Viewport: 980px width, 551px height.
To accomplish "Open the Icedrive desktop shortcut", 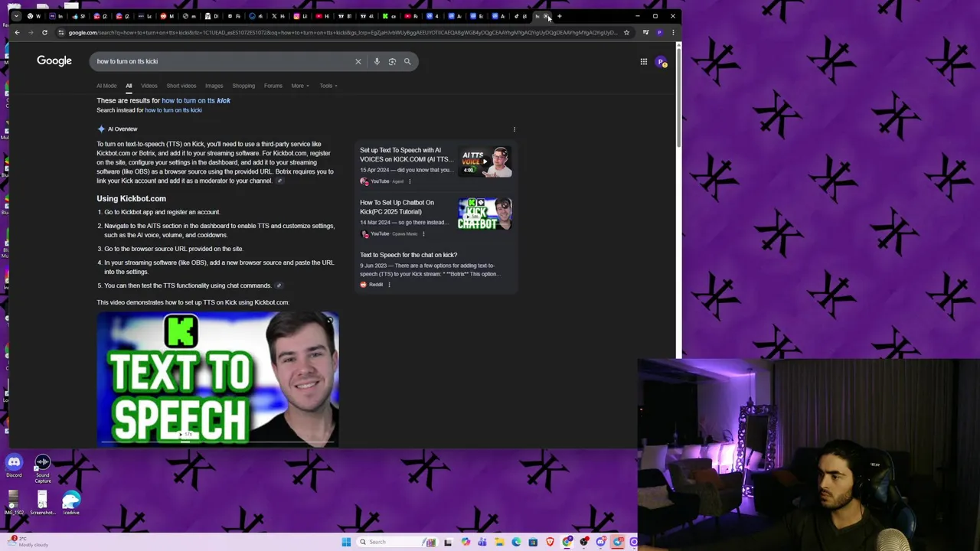I will pyautogui.click(x=71, y=503).
